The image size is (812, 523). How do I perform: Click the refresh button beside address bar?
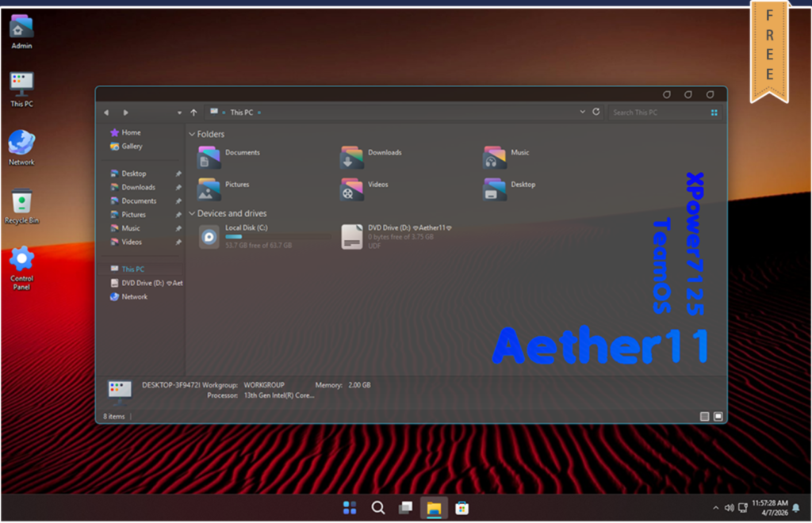coord(596,113)
